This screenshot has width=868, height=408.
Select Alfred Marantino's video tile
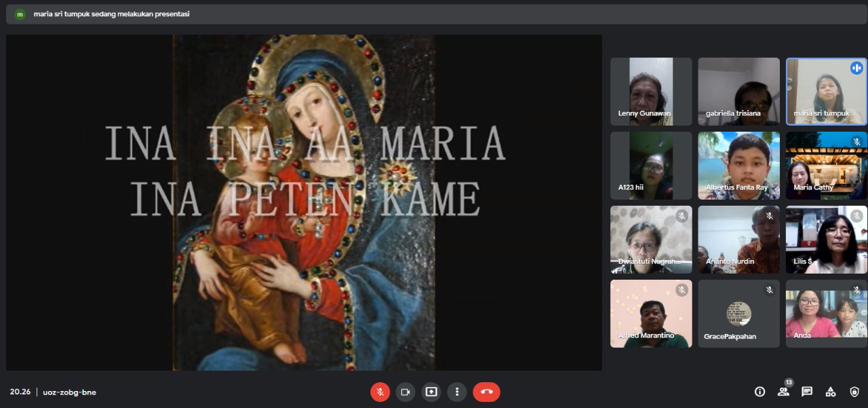[651, 314]
